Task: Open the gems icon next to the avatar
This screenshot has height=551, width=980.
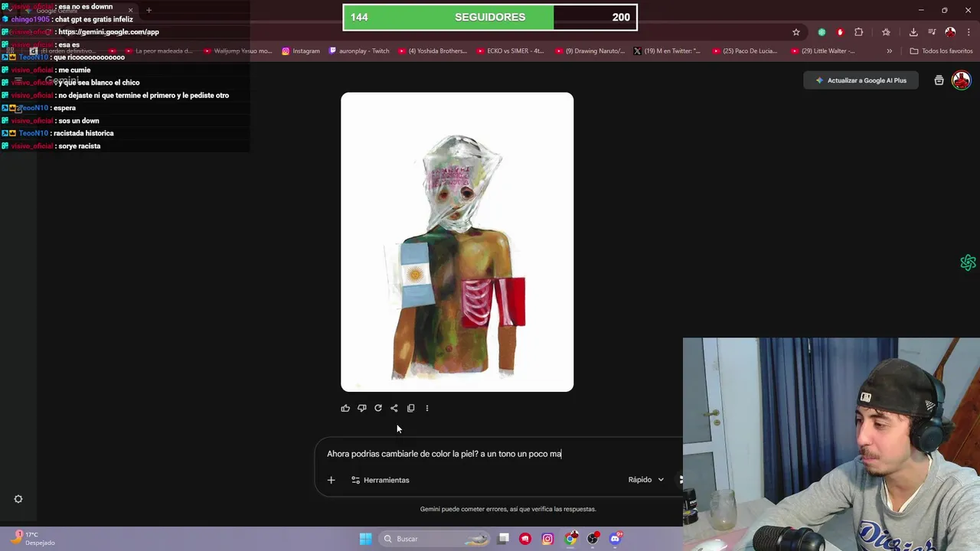Action: (939, 80)
